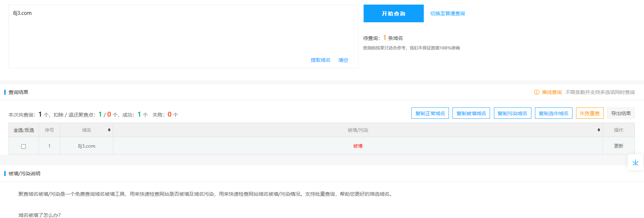Click the 待查询 count text

(x=383, y=38)
